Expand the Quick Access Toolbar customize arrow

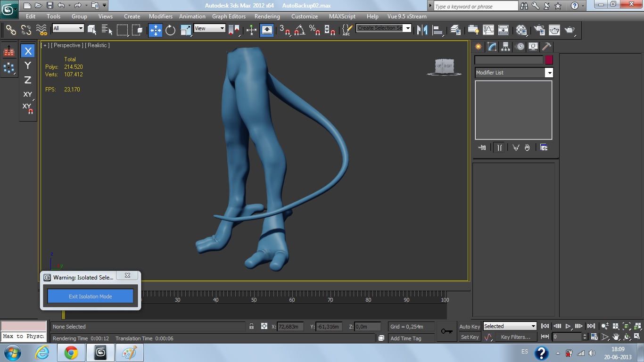[x=104, y=6]
